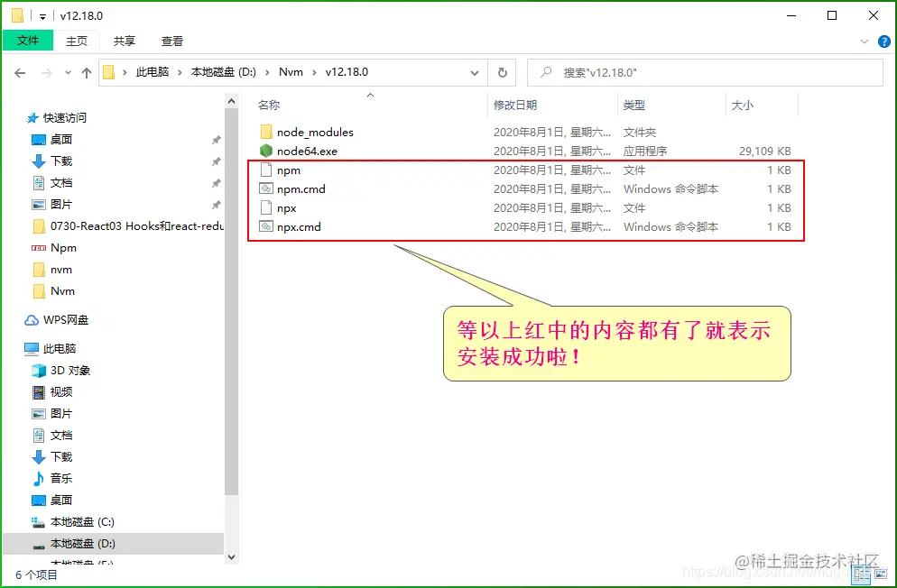Click the Videos film icon
The width and height of the screenshot is (897, 588).
pyautogui.click(x=38, y=392)
